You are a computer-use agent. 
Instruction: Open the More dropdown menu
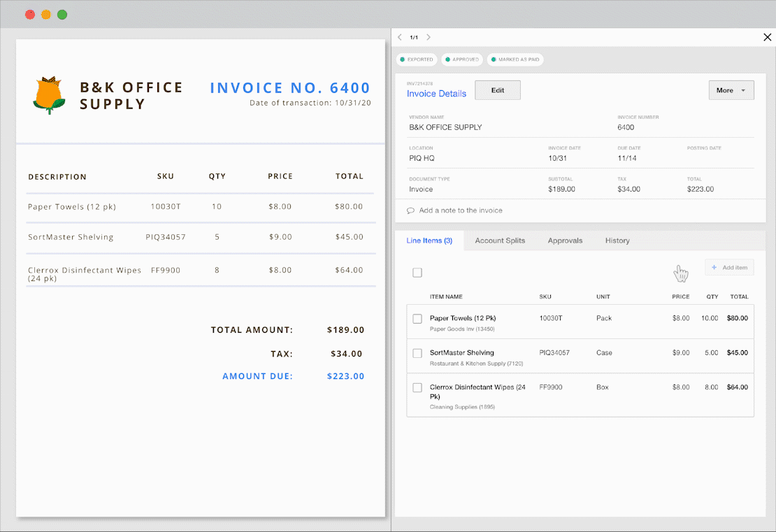coord(731,90)
